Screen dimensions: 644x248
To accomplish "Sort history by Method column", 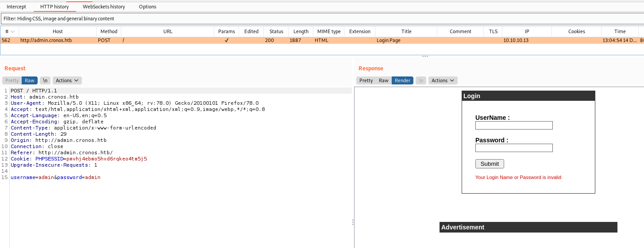I will pyautogui.click(x=109, y=31).
